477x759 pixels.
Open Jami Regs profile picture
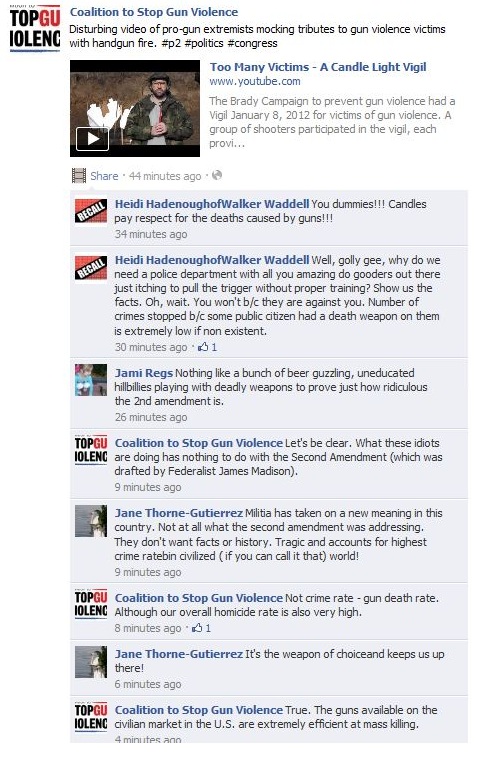[91, 380]
